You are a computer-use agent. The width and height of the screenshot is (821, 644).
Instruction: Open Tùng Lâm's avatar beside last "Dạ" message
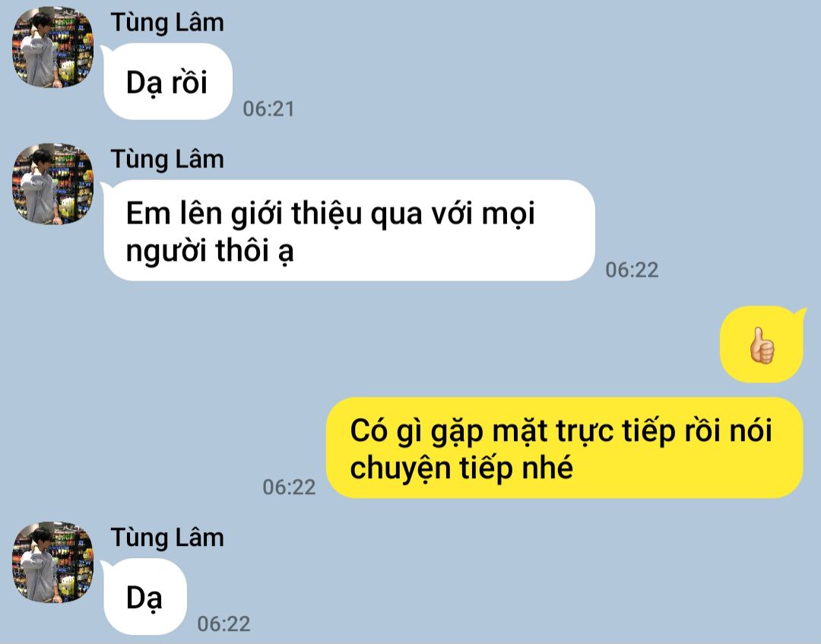coord(52,562)
